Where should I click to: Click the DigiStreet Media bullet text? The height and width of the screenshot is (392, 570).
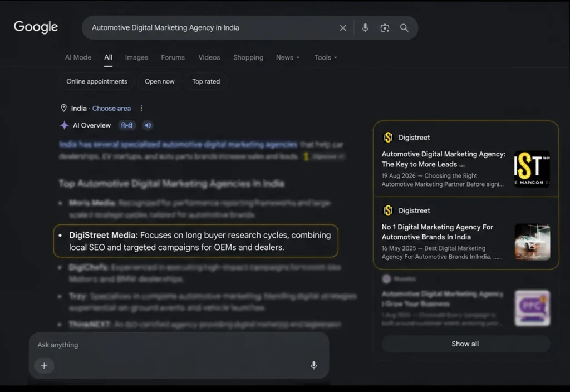pos(196,241)
